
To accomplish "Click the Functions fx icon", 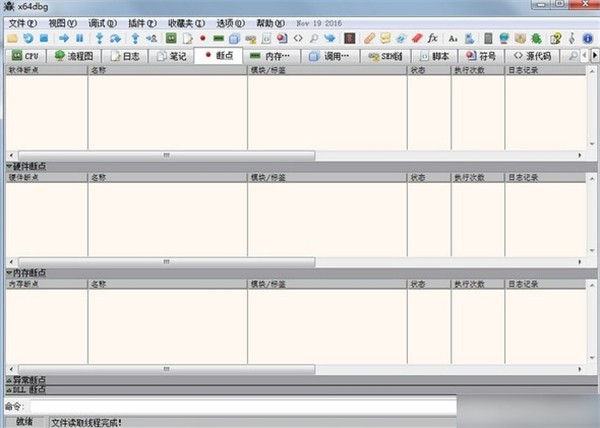I will point(433,38).
